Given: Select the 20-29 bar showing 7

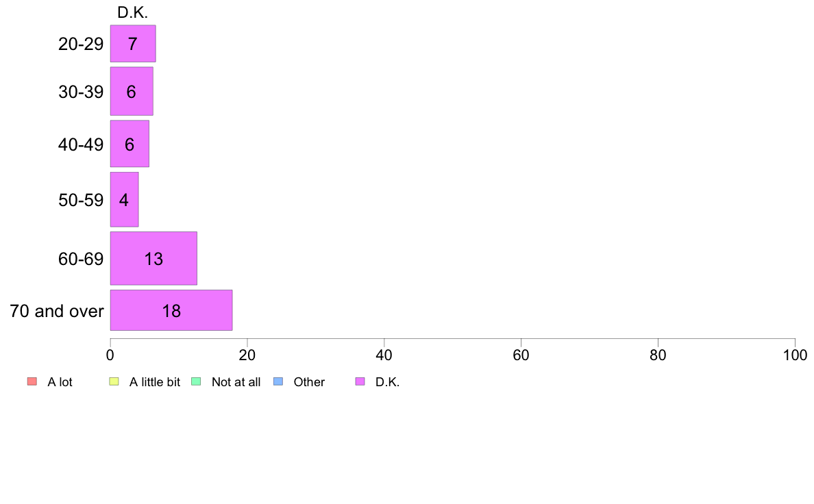Looking at the screenshot, I should [x=133, y=44].
